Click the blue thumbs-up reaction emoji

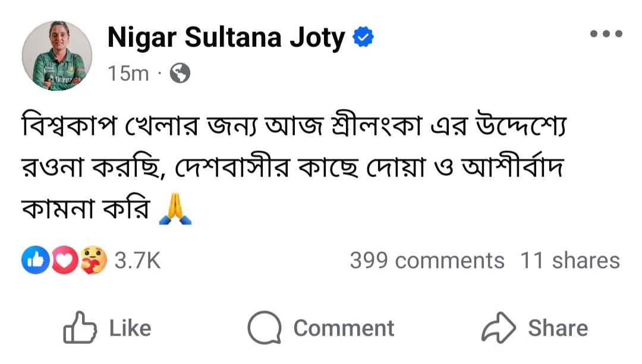34,260
